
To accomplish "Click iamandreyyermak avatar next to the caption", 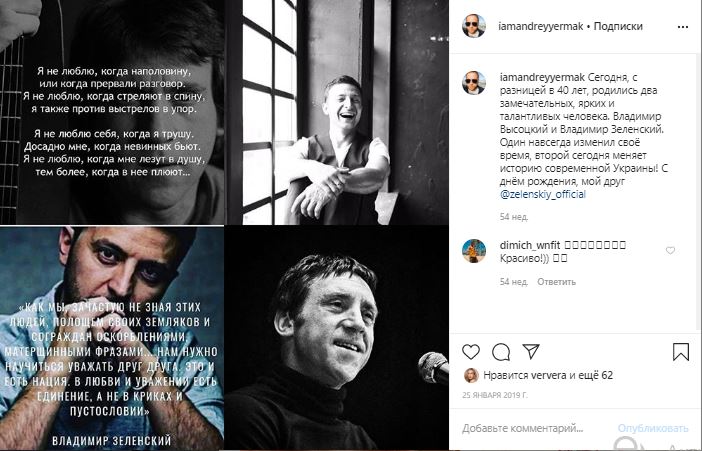I will pos(475,84).
